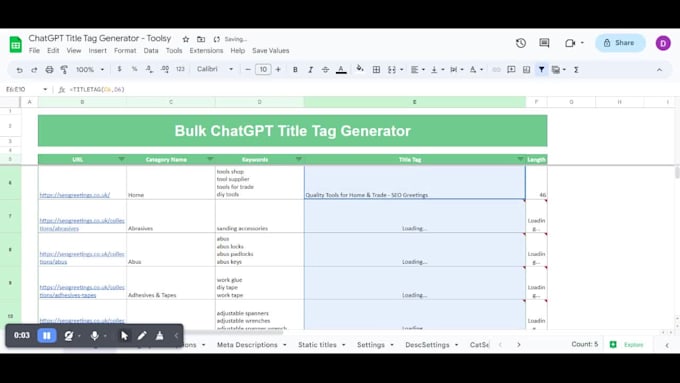Screen dimensions: 680x383
Task: Open the File menu
Action: (34, 51)
